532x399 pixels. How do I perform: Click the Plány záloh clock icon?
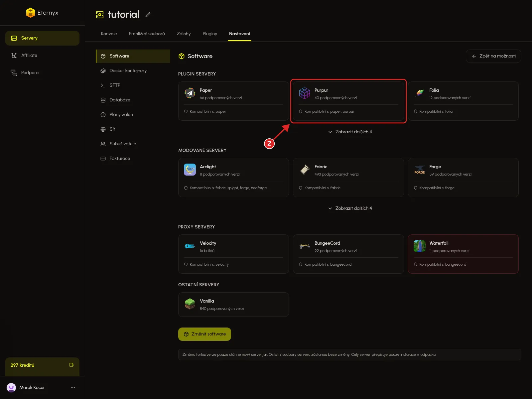click(103, 115)
